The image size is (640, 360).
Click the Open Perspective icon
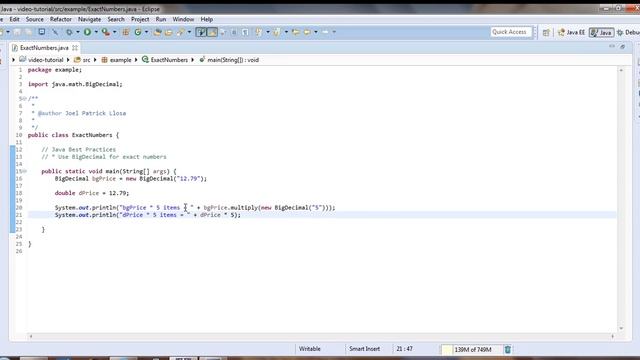(x=546, y=32)
